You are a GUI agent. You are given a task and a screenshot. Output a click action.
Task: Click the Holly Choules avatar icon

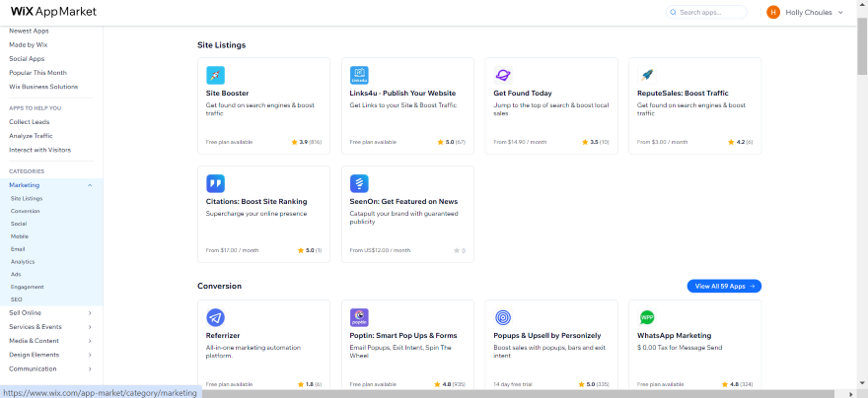pyautogui.click(x=773, y=12)
